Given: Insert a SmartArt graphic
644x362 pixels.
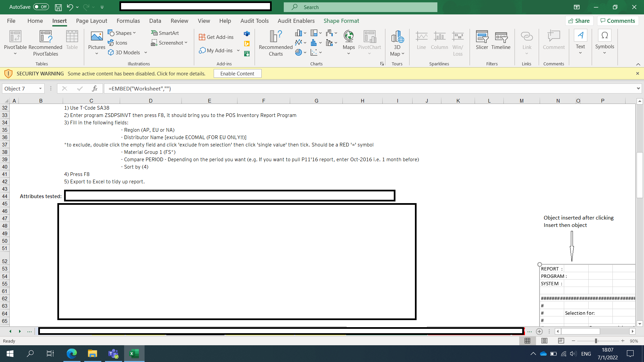Looking at the screenshot, I should [165, 33].
